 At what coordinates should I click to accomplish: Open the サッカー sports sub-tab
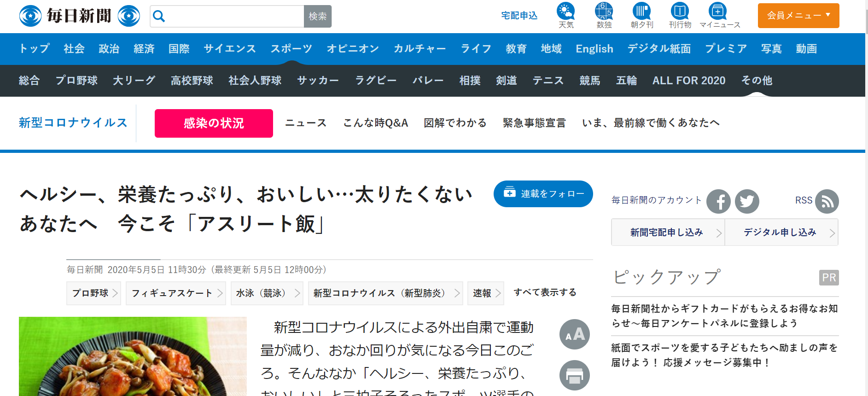click(318, 81)
